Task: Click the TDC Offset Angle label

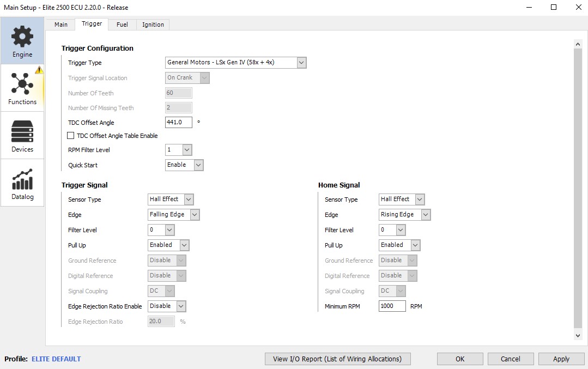Action: [91, 123]
